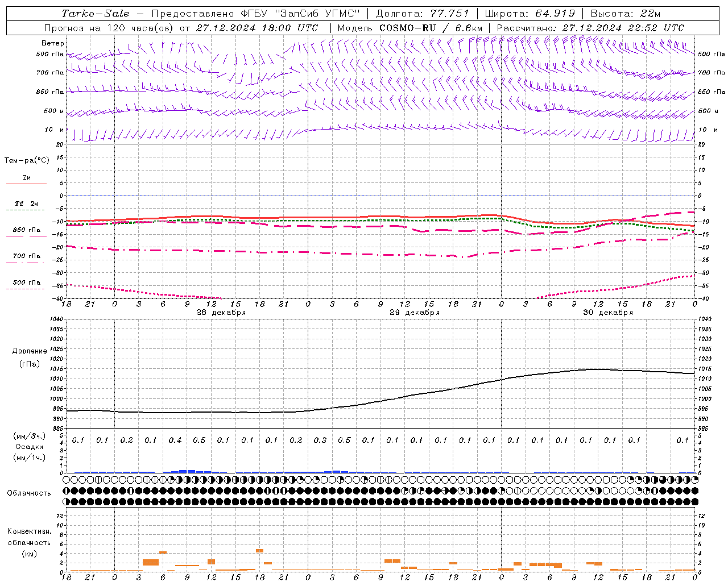Click the model resolution "6.6км"
Viewport: 728px width, 582px height.
tap(469, 28)
